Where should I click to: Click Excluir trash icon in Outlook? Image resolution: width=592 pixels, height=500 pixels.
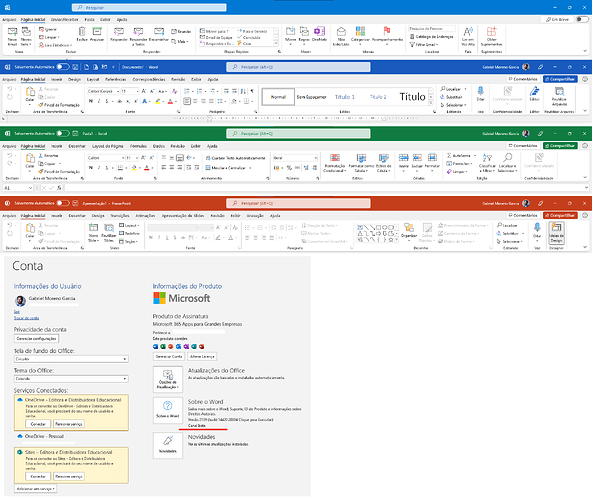(82, 32)
